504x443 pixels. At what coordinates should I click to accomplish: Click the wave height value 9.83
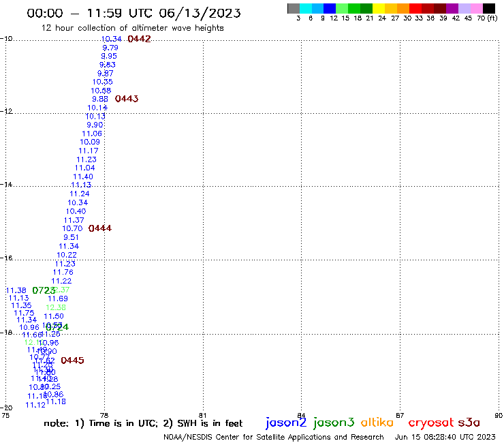click(x=108, y=65)
